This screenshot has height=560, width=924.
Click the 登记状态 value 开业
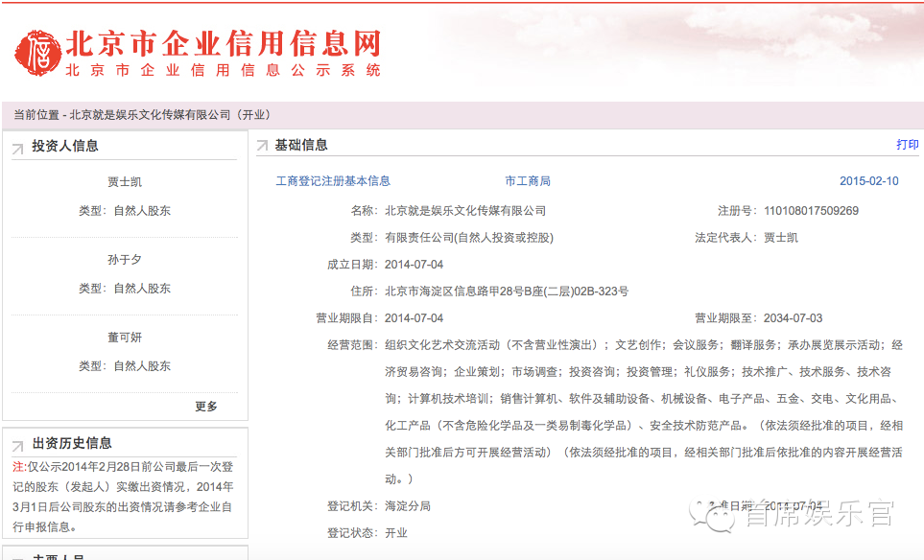[x=396, y=533]
